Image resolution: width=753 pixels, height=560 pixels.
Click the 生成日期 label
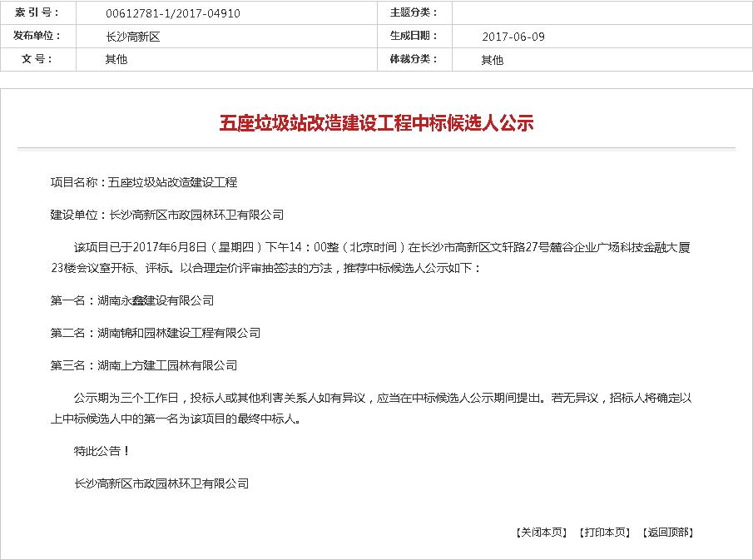[x=414, y=37]
